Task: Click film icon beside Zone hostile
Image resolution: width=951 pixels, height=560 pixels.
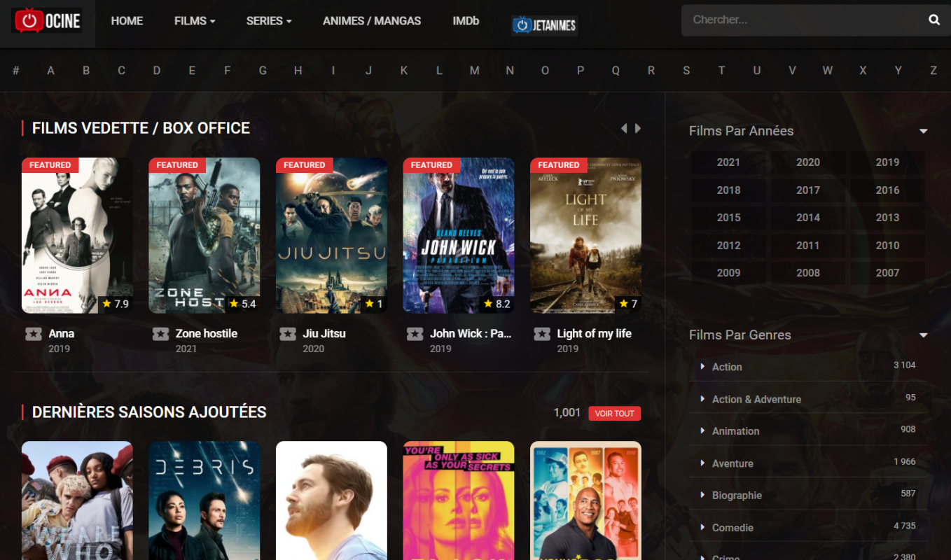Action: (x=161, y=334)
